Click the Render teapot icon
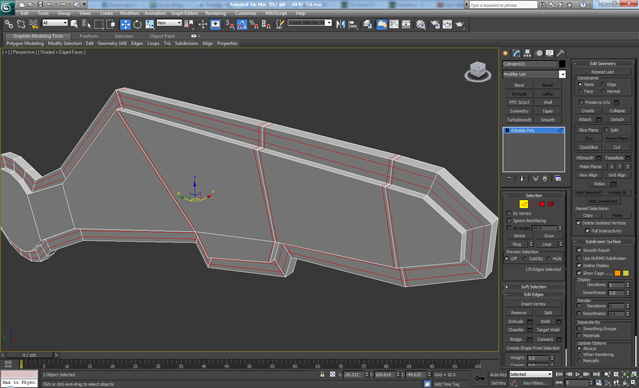Image resolution: width=639 pixels, height=388 pixels. coord(460,24)
